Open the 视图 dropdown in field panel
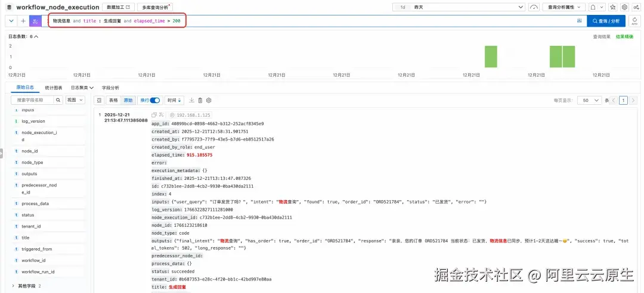Screen dimensions: 644x293 75,99
